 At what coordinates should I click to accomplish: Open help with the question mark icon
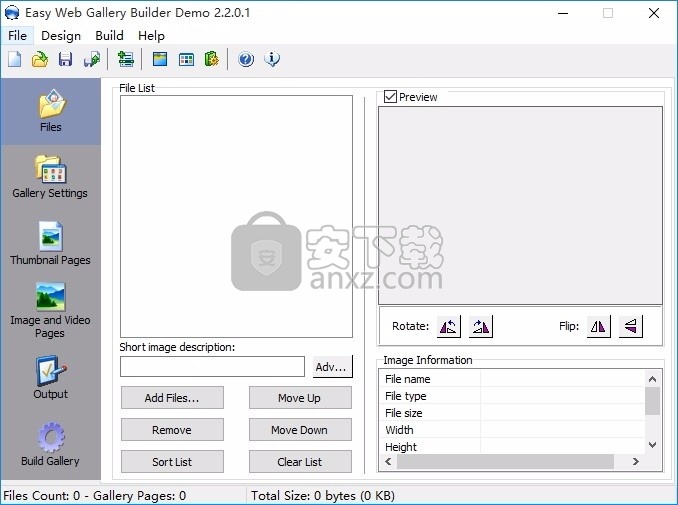tap(246, 59)
